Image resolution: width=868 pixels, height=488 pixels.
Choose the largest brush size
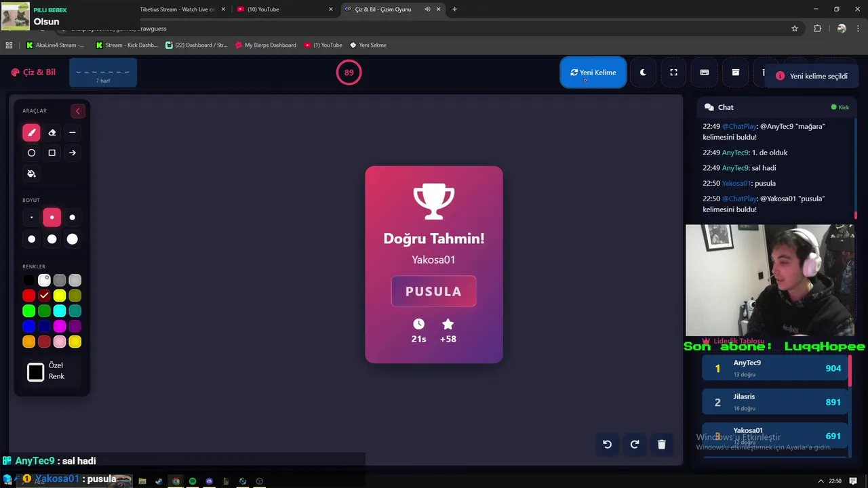coord(73,239)
